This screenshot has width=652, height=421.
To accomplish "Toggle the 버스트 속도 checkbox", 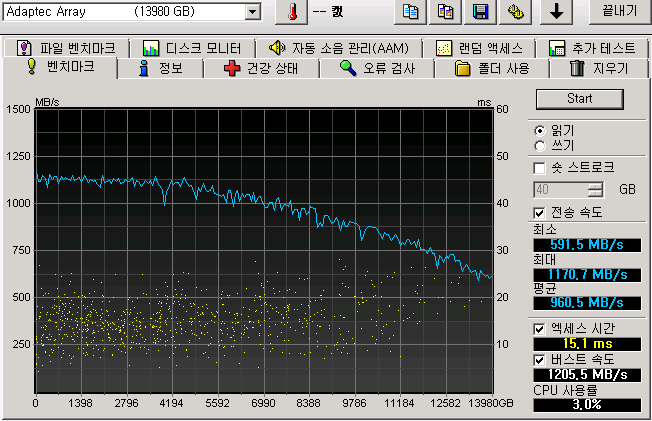I will (539, 359).
